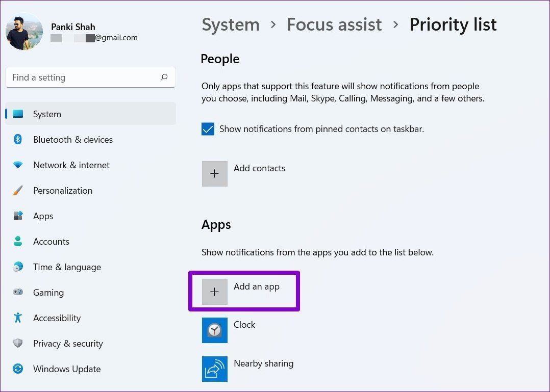This screenshot has height=392, width=550.
Task: Click the Bluetooth icon in sidebar
Action: pos(18,140)
